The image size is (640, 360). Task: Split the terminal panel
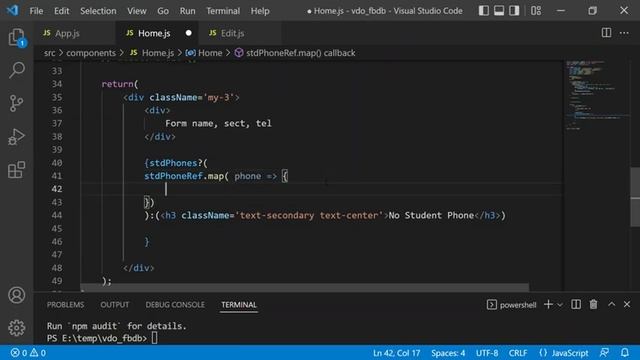pos(576,304)
